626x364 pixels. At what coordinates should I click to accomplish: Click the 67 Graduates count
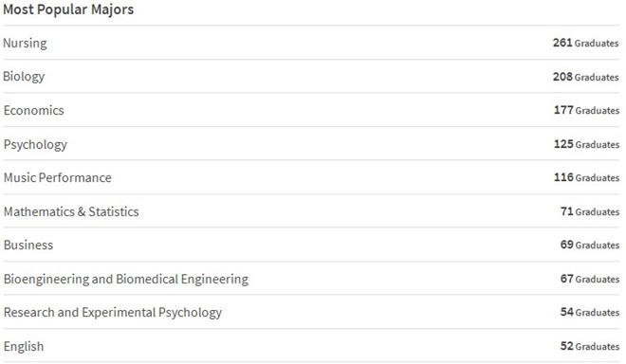tap(590, 279)
